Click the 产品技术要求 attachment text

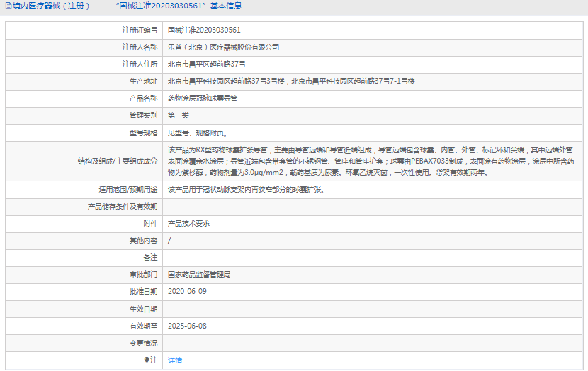pyautogui.click(x=188, y=224)
